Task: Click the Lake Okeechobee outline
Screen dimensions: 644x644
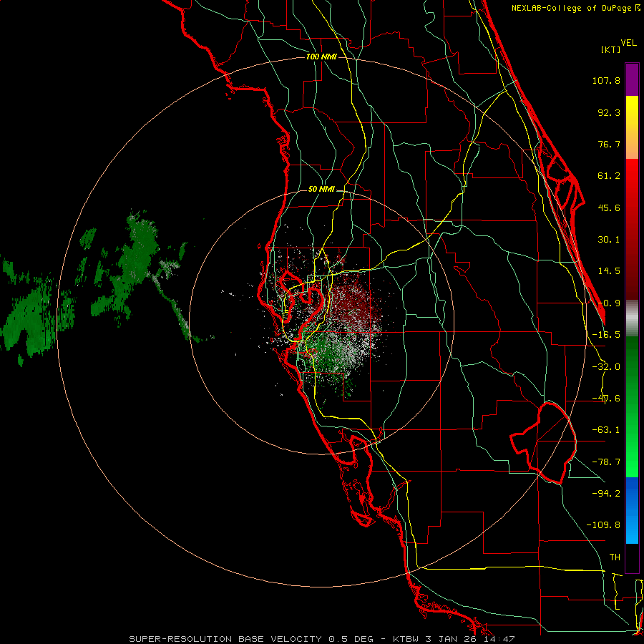Action: (543, 443)
